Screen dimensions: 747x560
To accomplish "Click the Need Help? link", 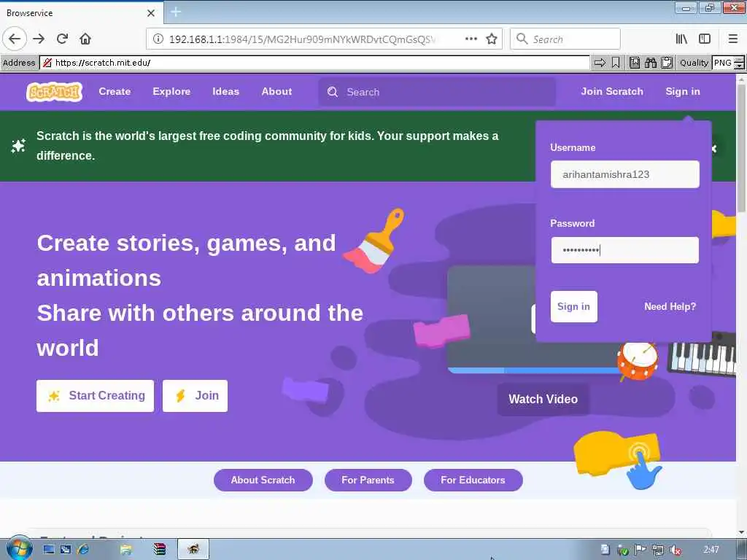I will pyautogui.click(x=670, y=307).
